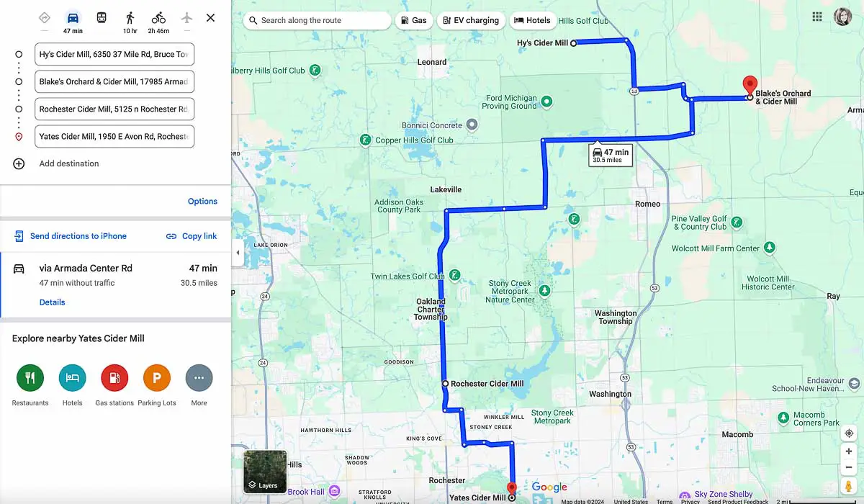Find Restaurants near Yates Cider Mill

pos(30,377)
